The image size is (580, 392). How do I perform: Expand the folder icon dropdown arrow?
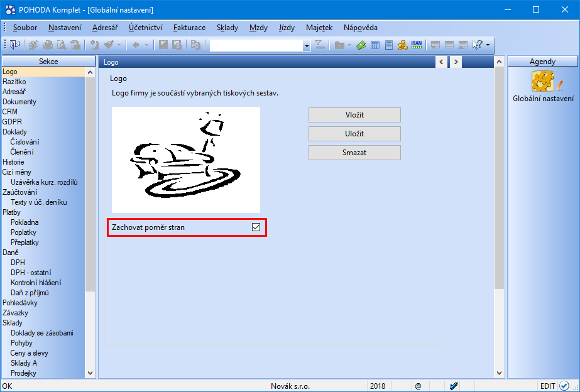tap(349, 45)
